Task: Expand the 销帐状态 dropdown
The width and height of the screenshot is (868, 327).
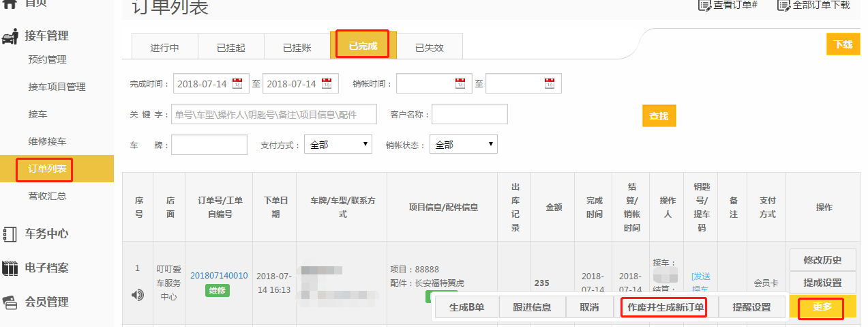Action: (x=463, y=145)
